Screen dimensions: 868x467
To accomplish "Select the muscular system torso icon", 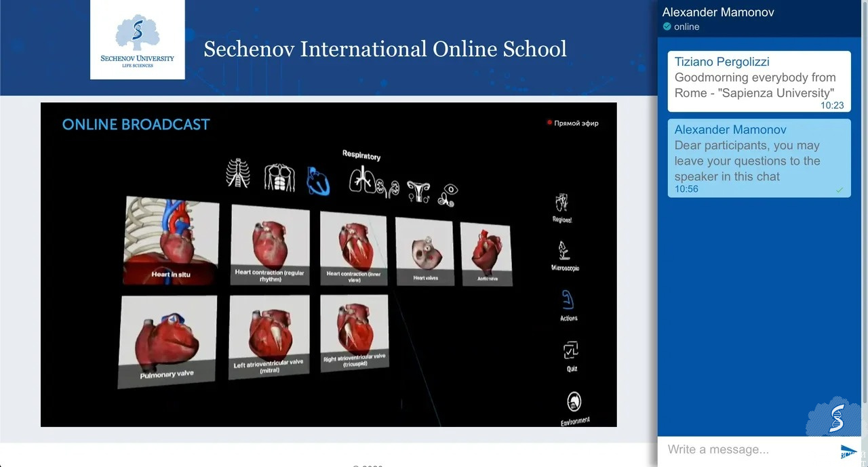I will point(279,178).
